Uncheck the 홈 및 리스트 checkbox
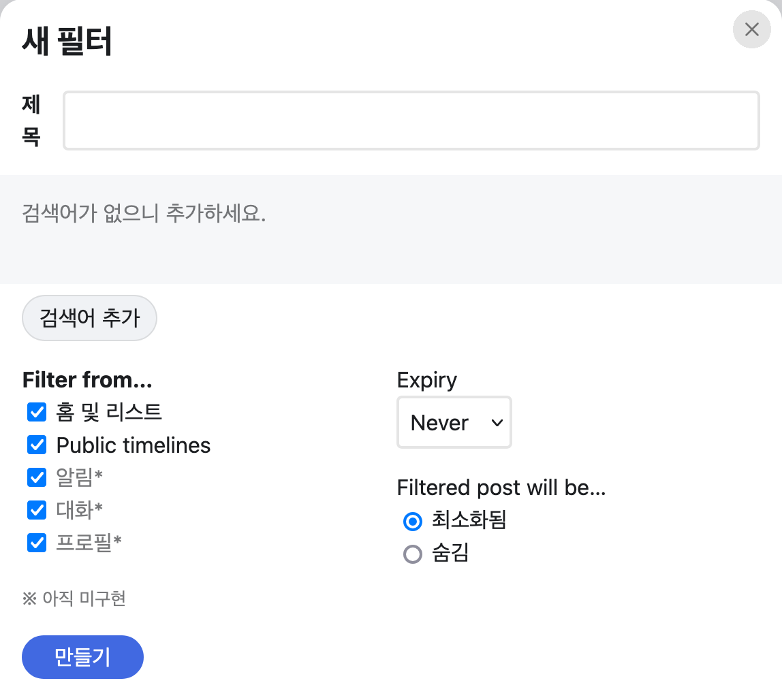This screenshot has height=700, width=782. coord(37,412)
